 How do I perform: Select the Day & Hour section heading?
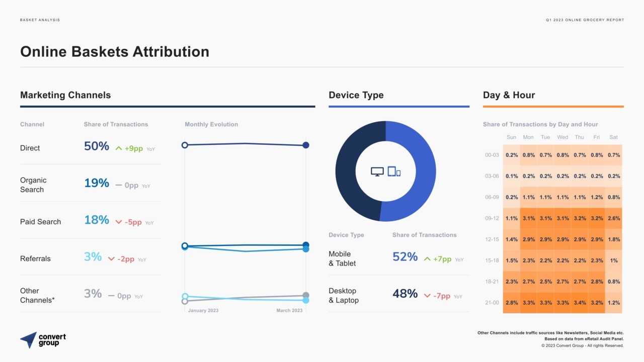coord(509,95)
